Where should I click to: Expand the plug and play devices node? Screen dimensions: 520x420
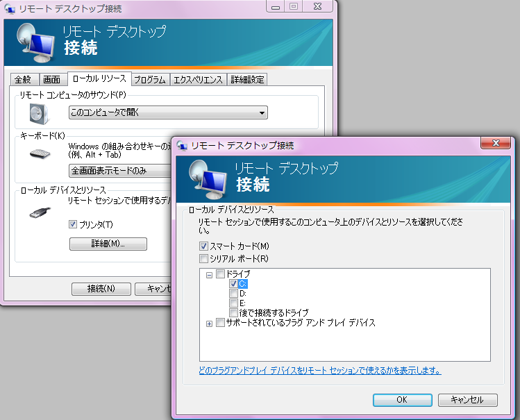209,324
